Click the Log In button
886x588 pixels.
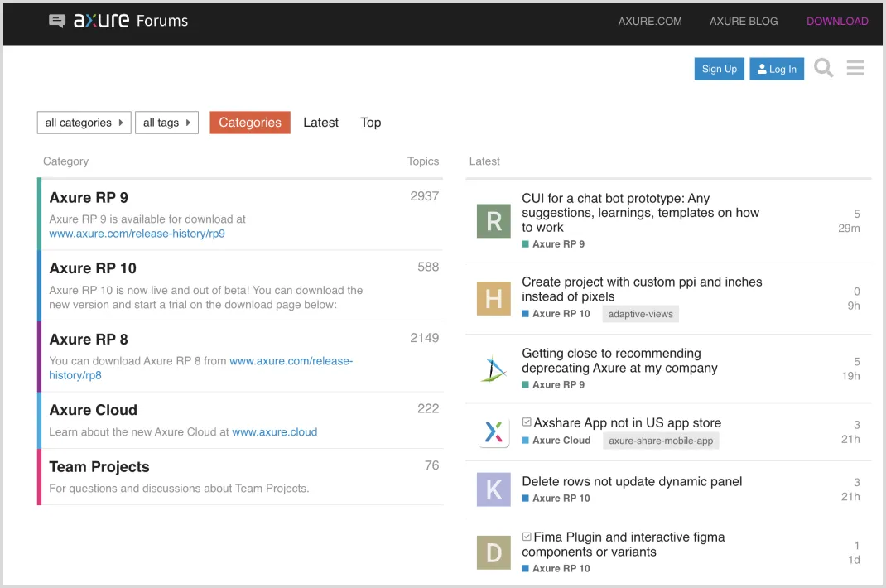click(x=777, y=69)
